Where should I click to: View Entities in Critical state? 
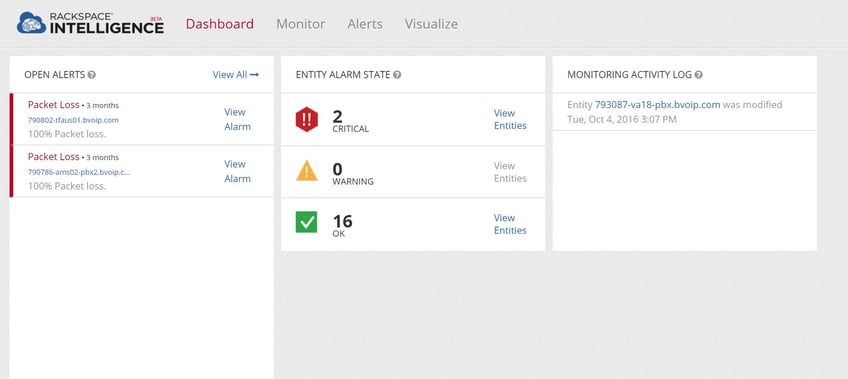point(510,119)
